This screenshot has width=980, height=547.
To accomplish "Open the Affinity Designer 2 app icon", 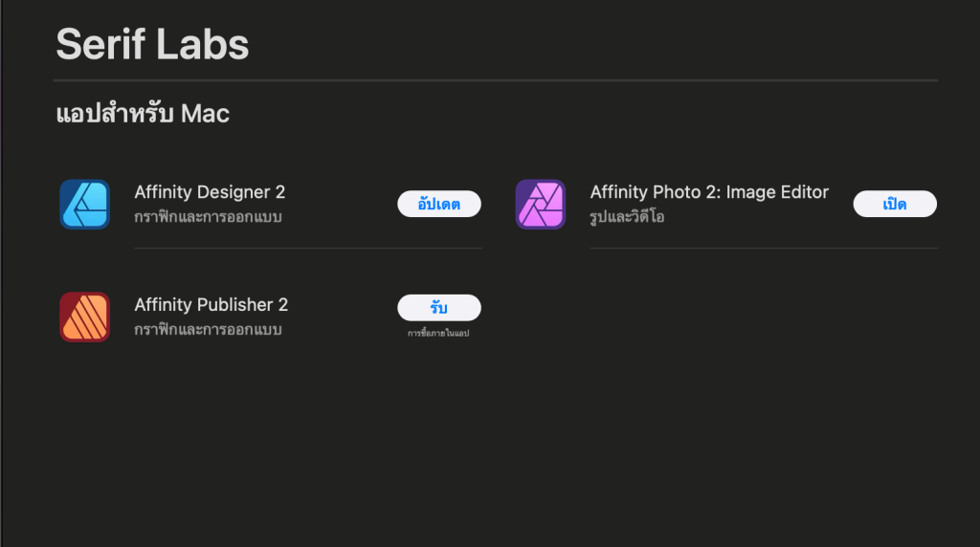I will (x=84, y=204).
